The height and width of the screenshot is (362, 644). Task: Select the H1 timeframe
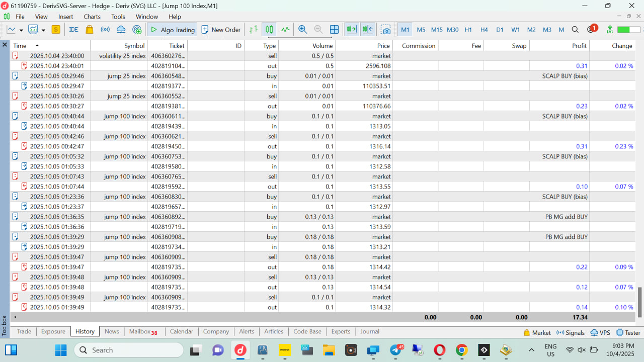tap(468, 30)
